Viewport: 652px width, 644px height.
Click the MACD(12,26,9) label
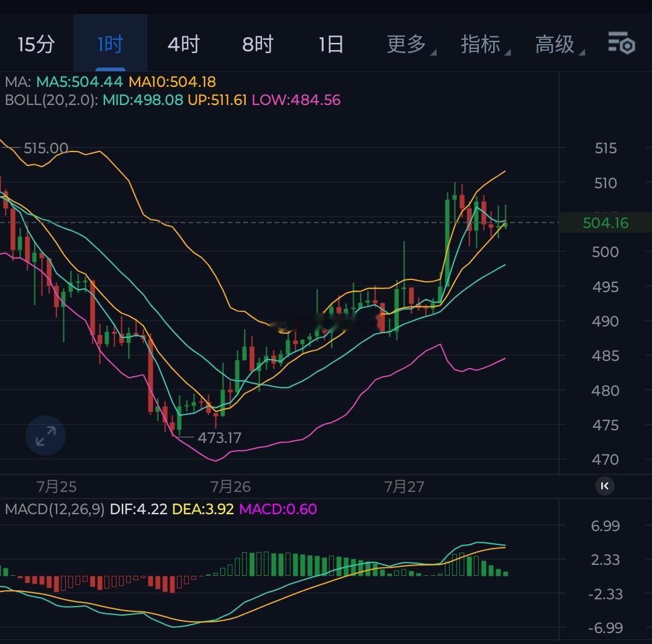coord(55,509)
